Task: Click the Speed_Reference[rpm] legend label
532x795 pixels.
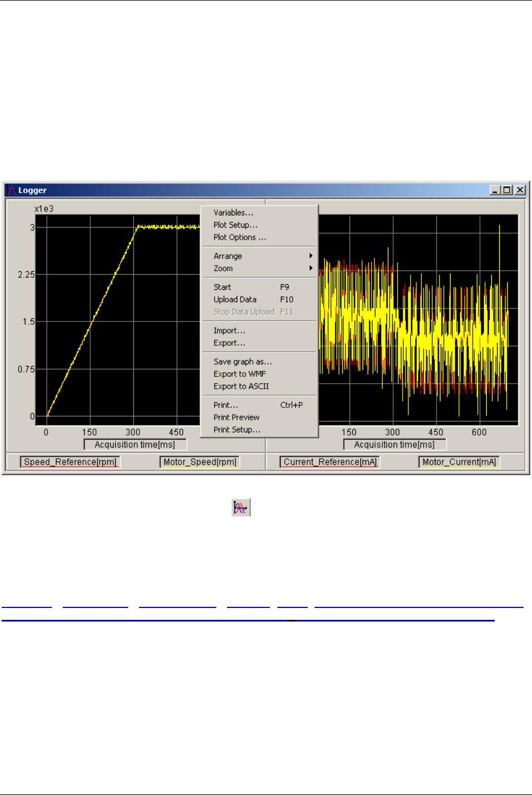Action: point(70,462)
